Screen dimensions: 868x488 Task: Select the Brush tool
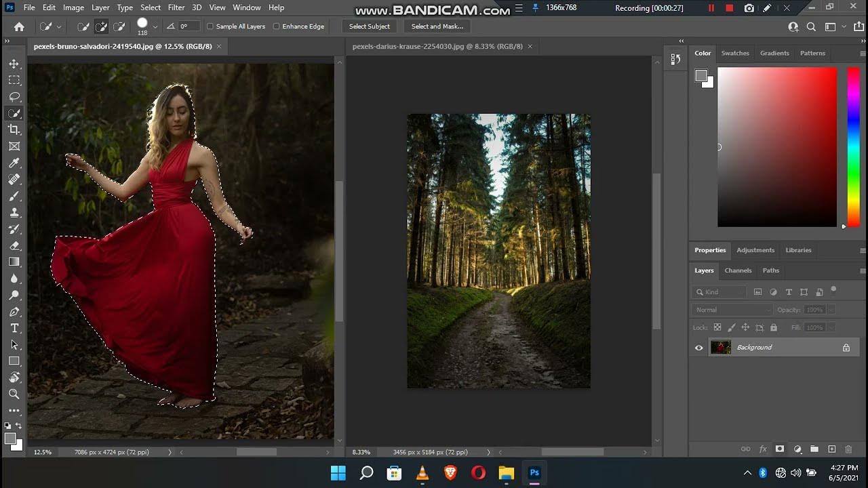14,196
